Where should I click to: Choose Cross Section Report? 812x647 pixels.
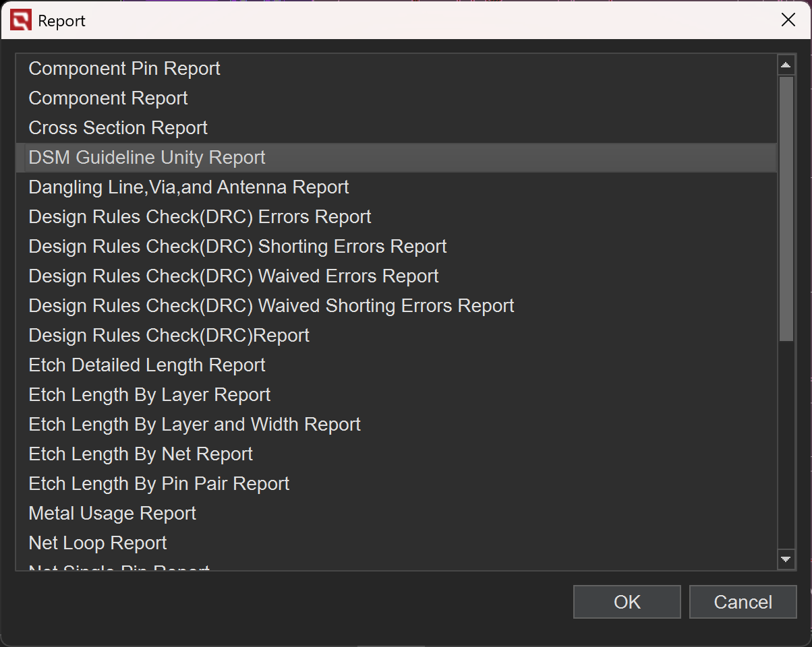pyautogui.click(x=118, y=128)
